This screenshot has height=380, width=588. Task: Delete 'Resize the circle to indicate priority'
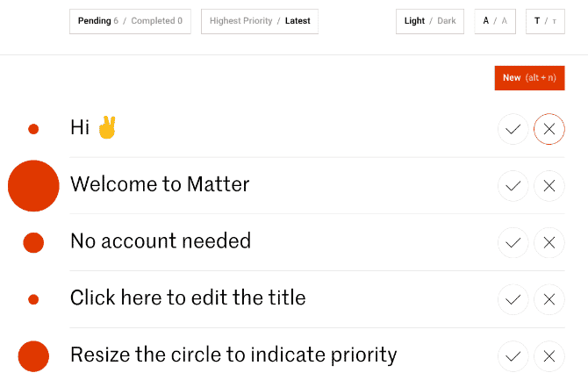click(549, 356)
